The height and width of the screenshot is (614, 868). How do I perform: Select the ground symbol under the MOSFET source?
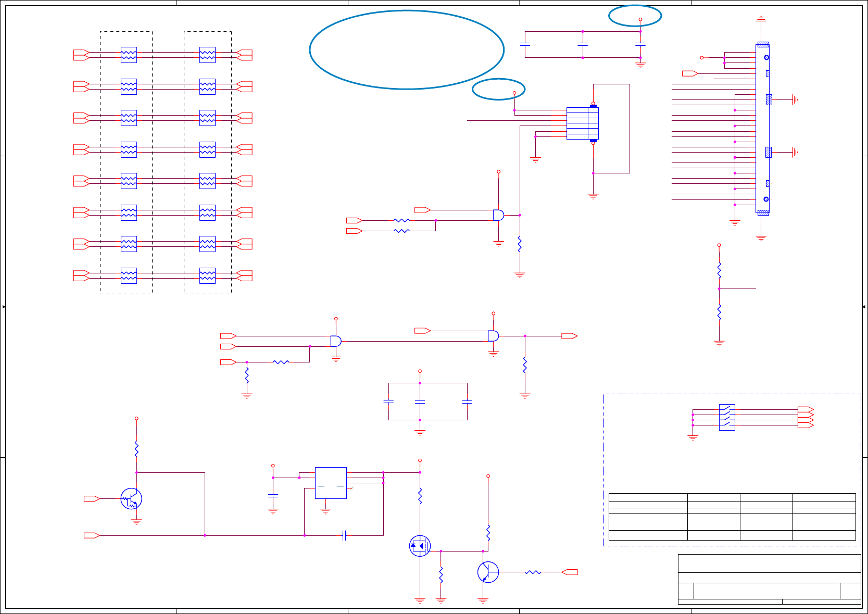(x=420, y=600)
